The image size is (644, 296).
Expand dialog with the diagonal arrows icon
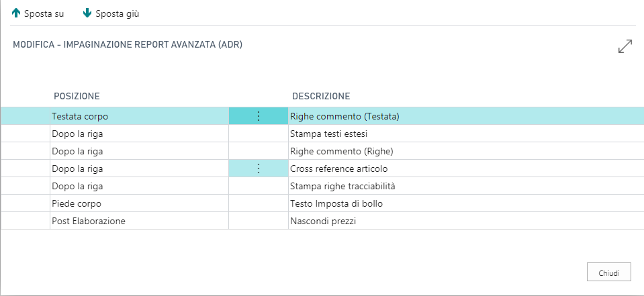(x=625, y=46)
